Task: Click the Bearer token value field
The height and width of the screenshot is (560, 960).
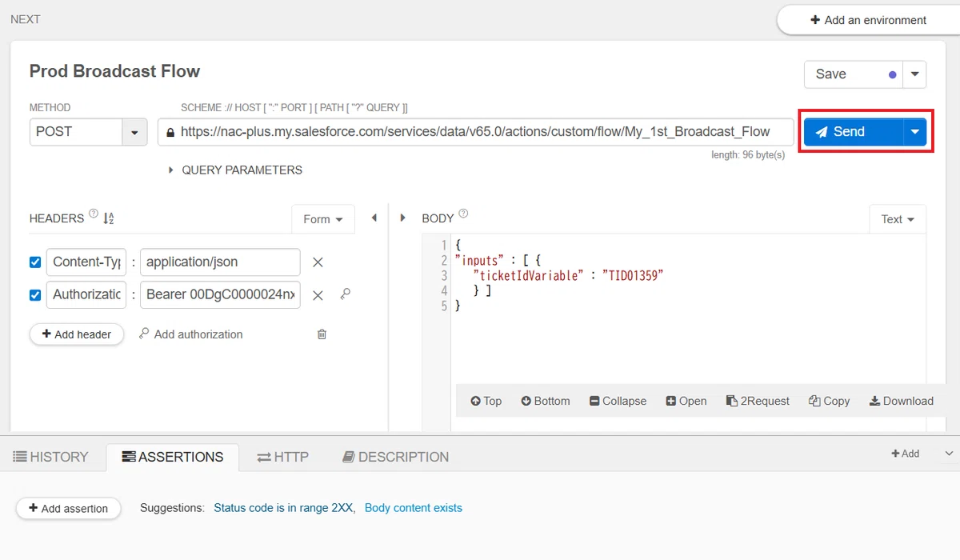Action: [220, 294]
